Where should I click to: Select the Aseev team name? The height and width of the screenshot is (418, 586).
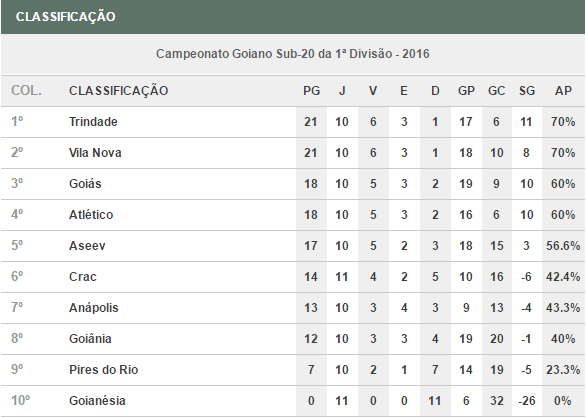87,246
